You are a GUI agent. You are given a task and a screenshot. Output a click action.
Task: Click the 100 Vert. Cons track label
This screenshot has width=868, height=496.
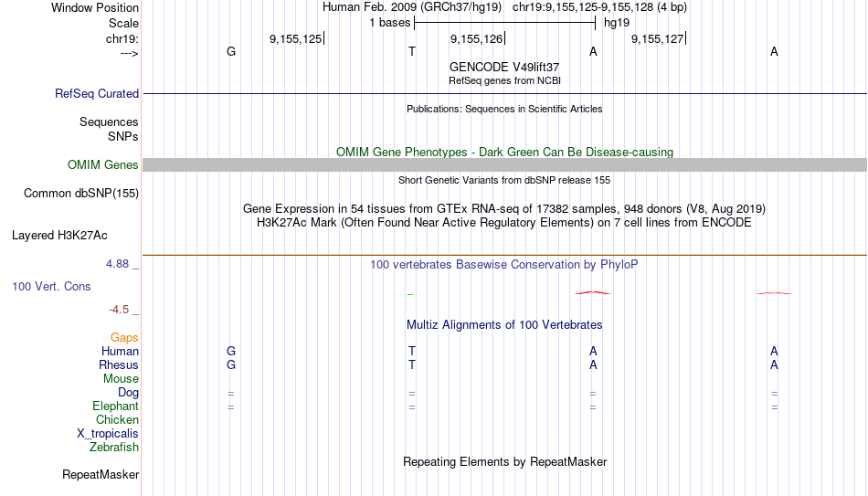pyautogui.click(x=51, y=286)
